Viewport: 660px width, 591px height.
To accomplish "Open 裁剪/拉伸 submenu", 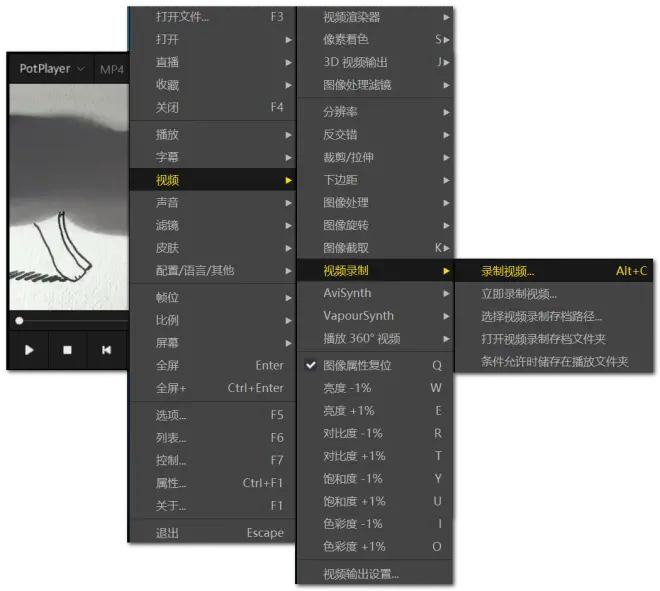I will pos(375,157).
